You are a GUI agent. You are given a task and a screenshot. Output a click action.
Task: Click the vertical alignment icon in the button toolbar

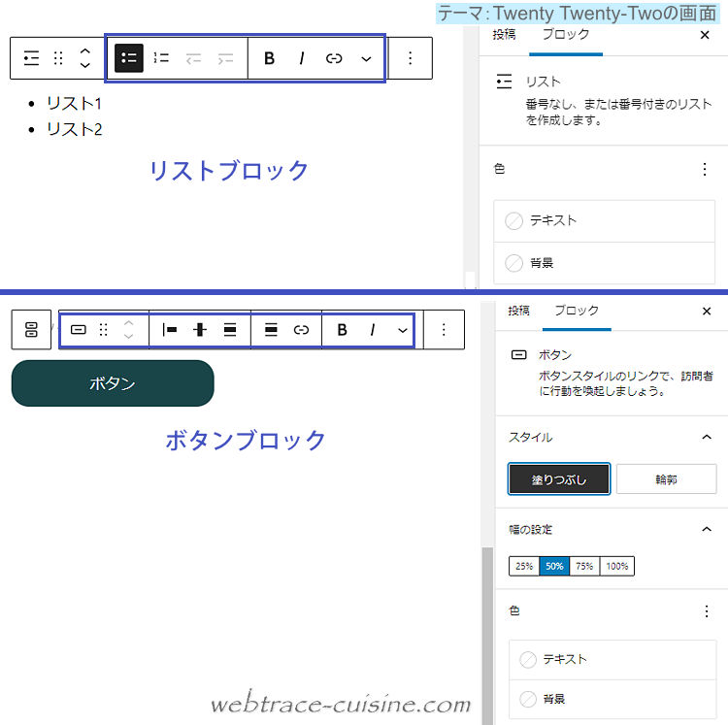(200, 330)
